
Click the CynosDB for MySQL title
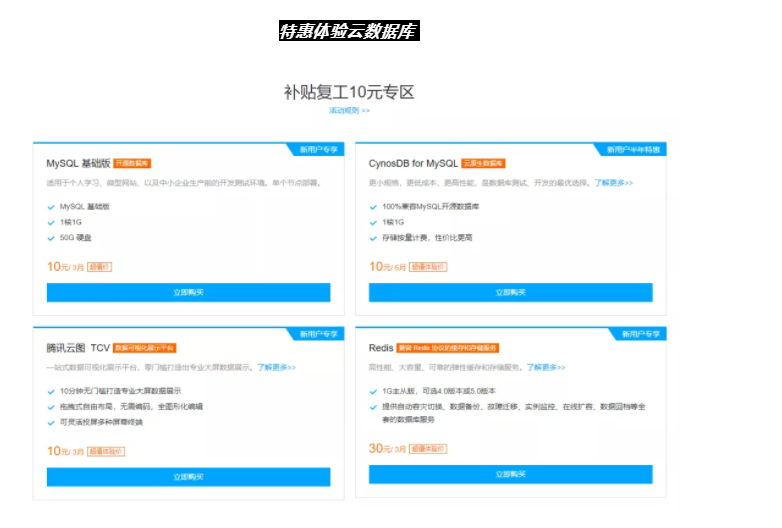tap(413, 164)
